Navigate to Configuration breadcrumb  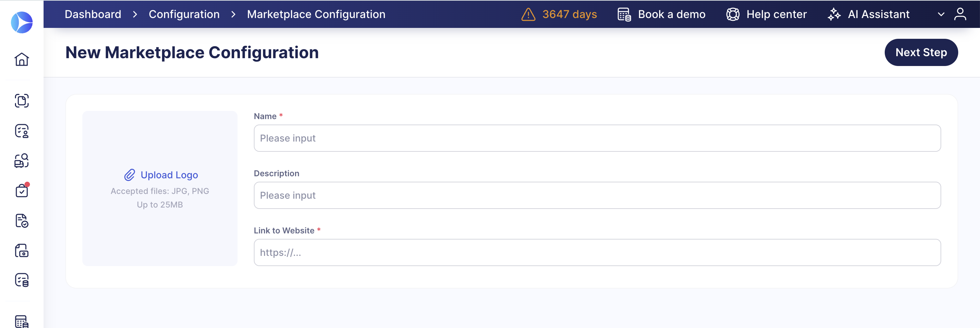(x=184, y=14)
